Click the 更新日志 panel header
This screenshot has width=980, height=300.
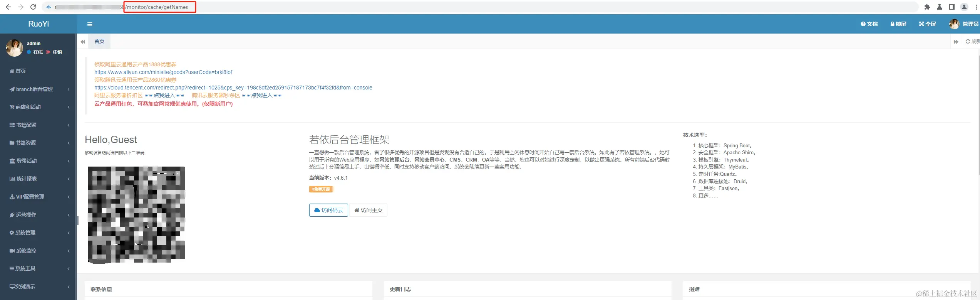point(400,289)
